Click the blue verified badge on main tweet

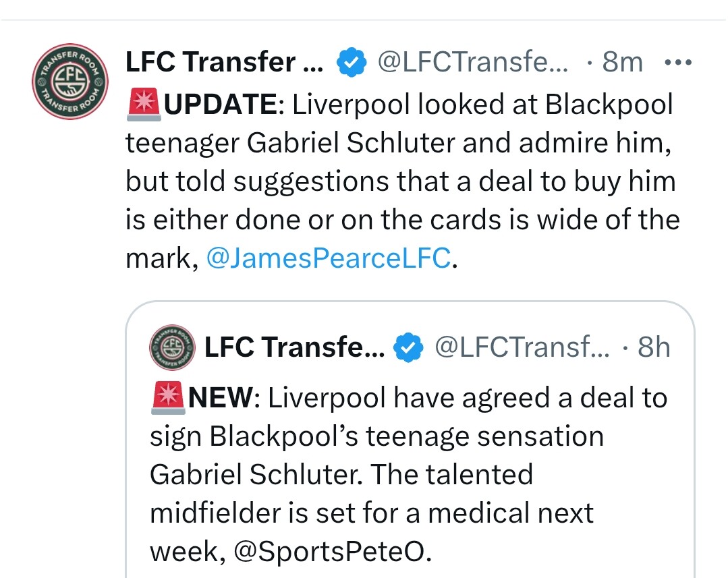pyautogui.click(x=352, y=62)
